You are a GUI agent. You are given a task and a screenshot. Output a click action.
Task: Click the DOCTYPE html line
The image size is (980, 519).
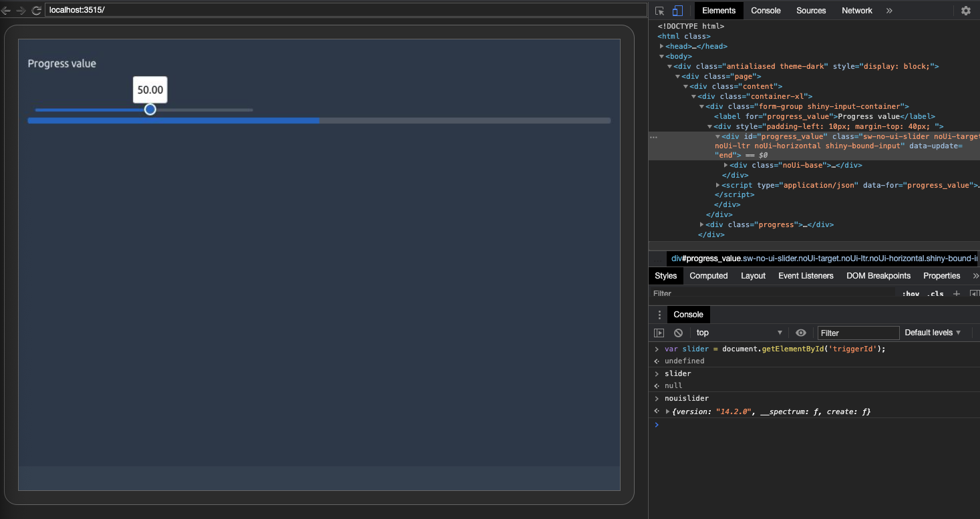pyautogui.click(x=691, y=27)
